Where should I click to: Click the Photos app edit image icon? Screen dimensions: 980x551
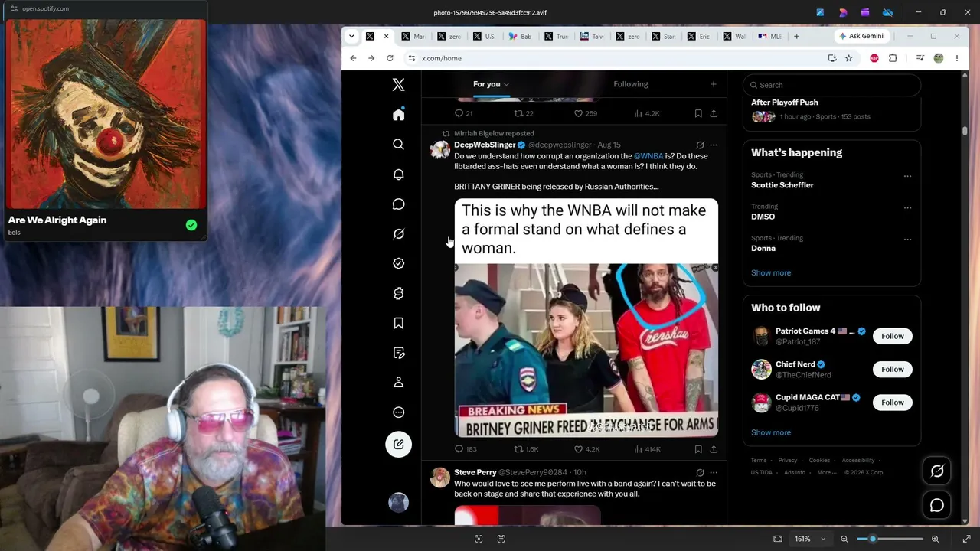coord(820,12)
